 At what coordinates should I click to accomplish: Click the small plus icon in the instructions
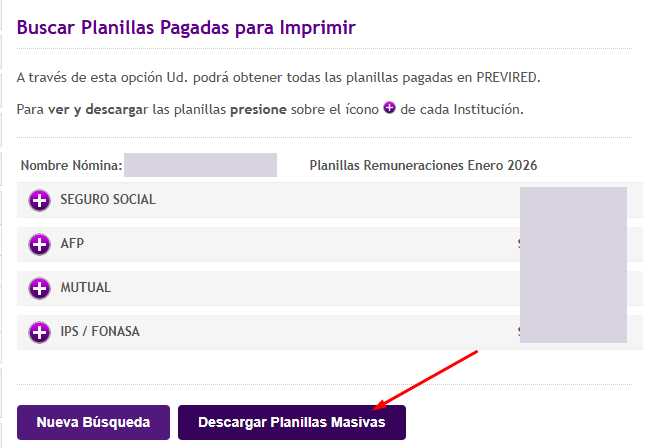[389, 108]
